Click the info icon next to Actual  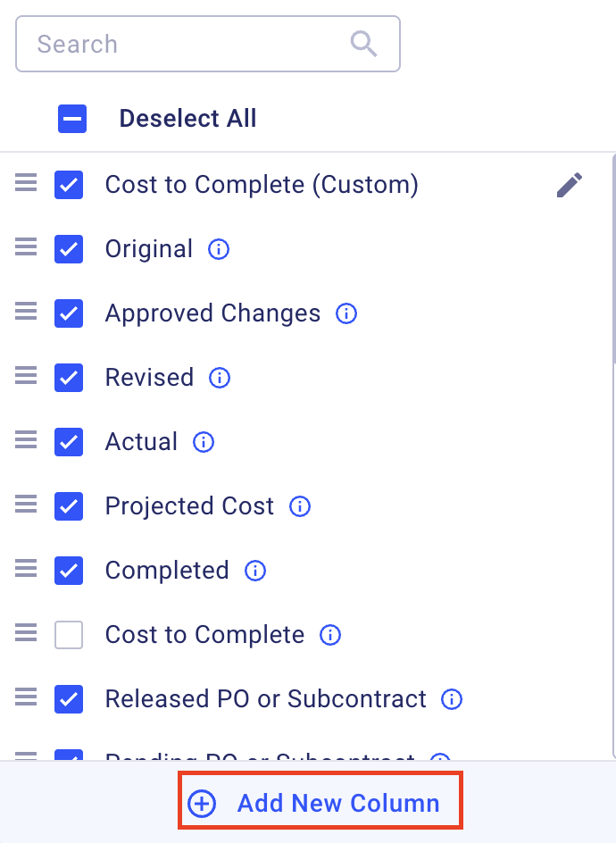click(204, 442)
